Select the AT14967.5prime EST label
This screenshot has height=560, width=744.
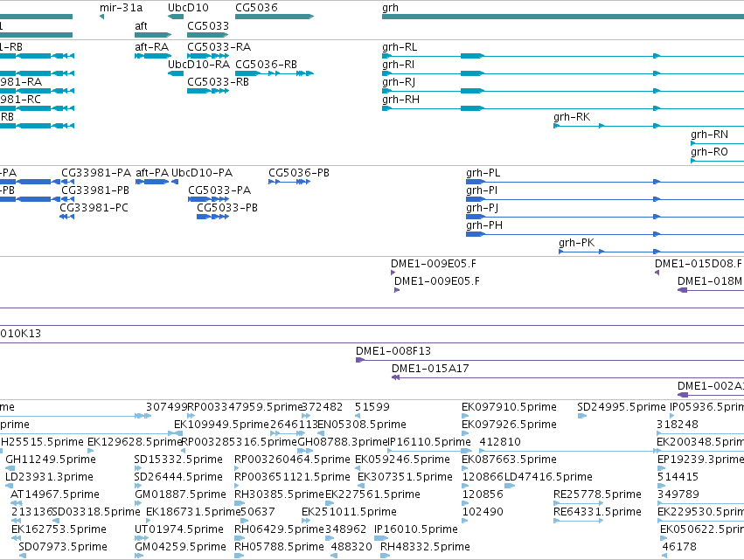55,494
